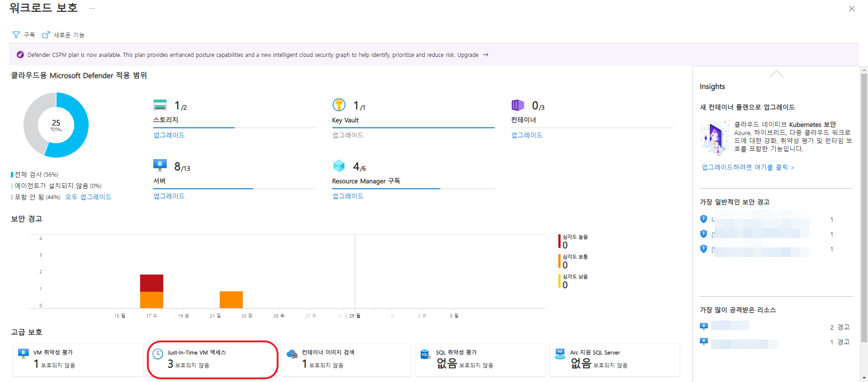
Task: Click third security alert shield icon
Action: [x=703, y=249]
